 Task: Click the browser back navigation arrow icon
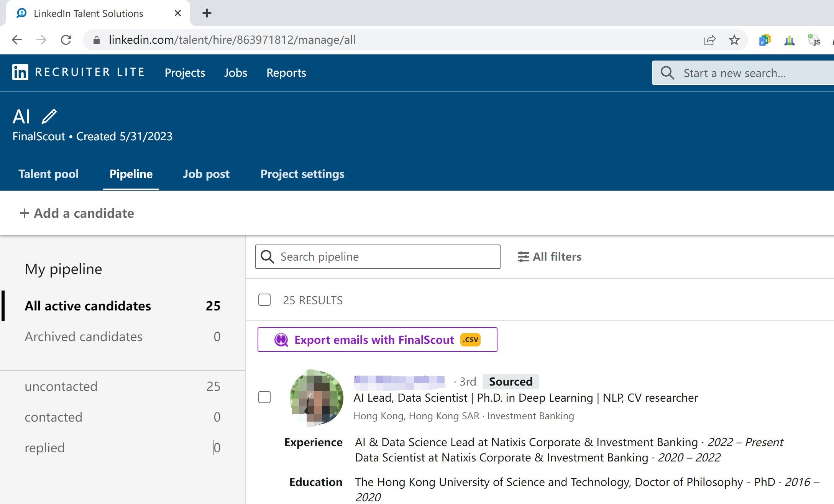(17, 40)
